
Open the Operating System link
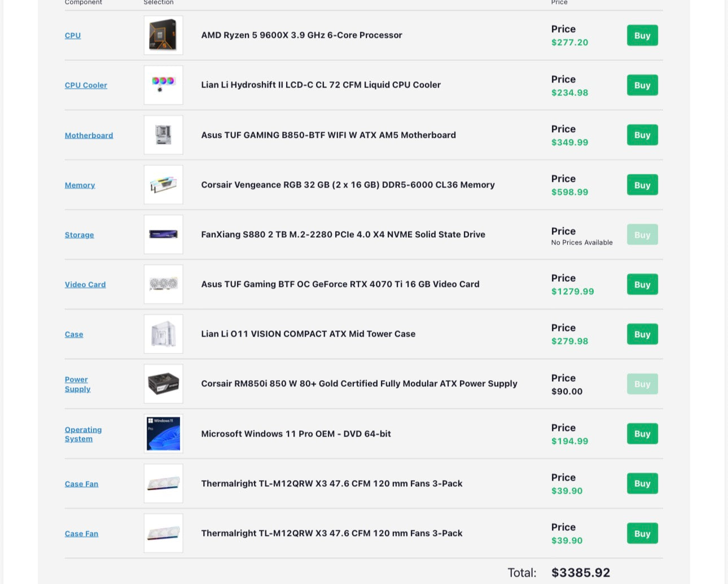click(83, 434)
